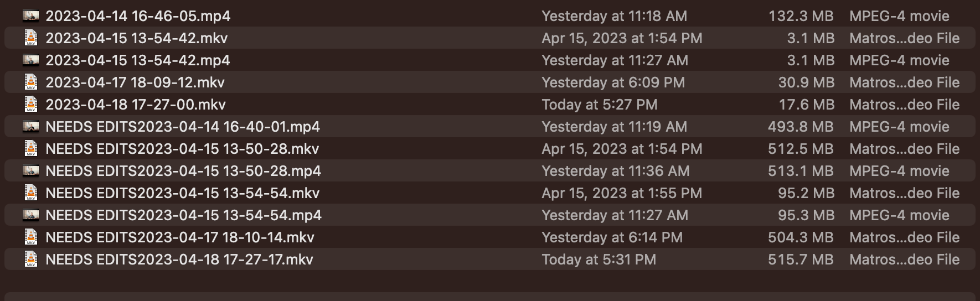Click the movie thumbnail of NEEDS EDITS2023-04-15 13-54-54.mp4
The width and height of the screenshot is (980, 301).
[x=31, y=215]
